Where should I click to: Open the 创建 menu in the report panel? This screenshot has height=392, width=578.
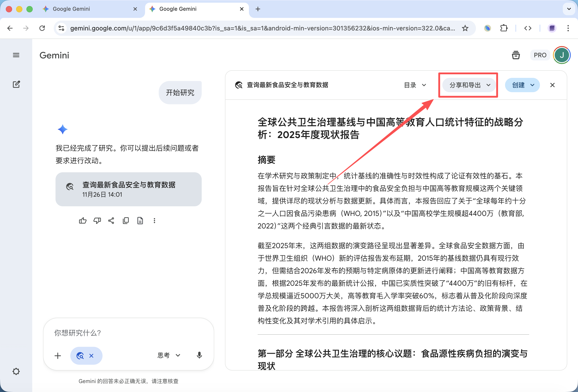[522, 85]
